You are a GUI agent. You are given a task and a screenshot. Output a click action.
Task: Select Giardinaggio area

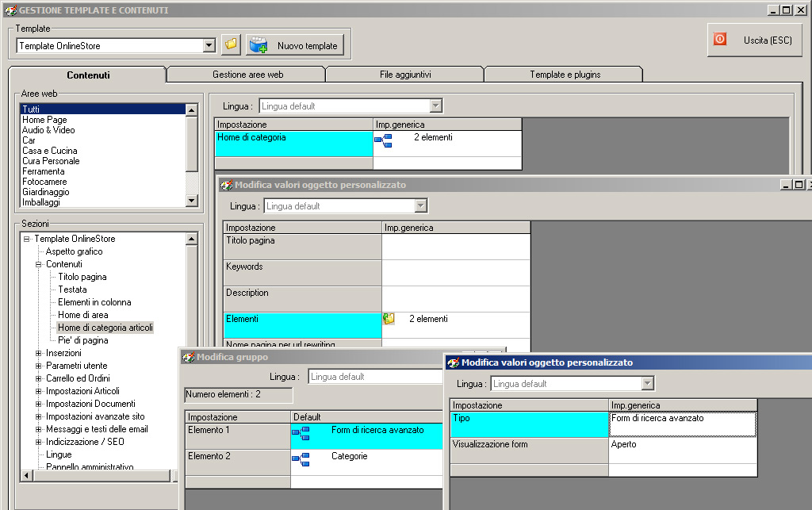click(x=45, y=192)
